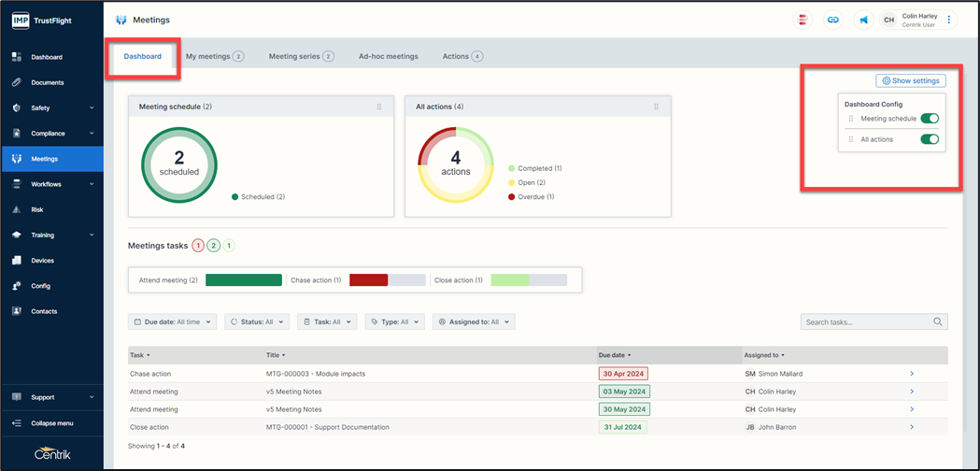Open the Due date filter dropdown
The width and height of the screenshot is (980, 471).
pos(173,321)
